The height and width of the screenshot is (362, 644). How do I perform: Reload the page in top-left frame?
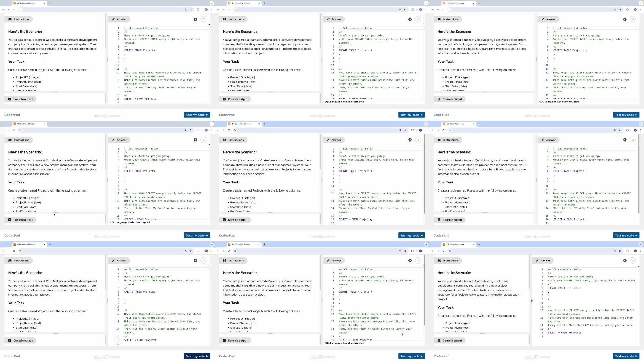click(x=14, y=10)
